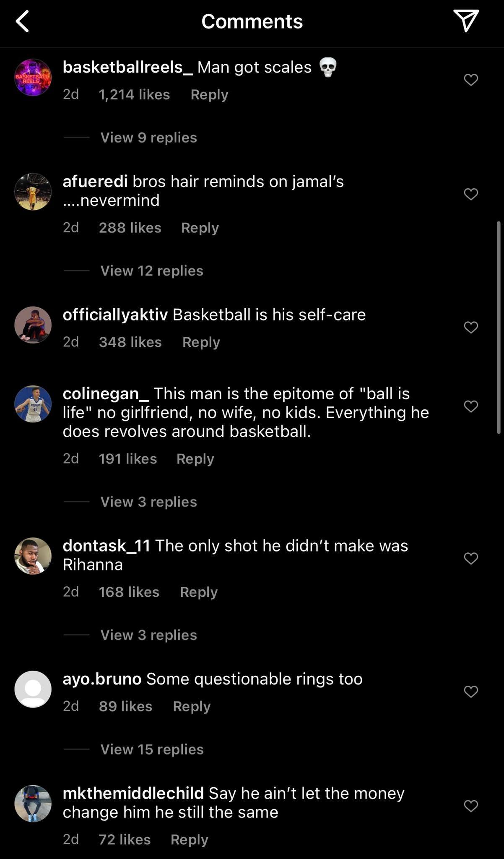Like colinegan_ comment heart icon
This screenshot has width=504, height=859.
[471, 406]
